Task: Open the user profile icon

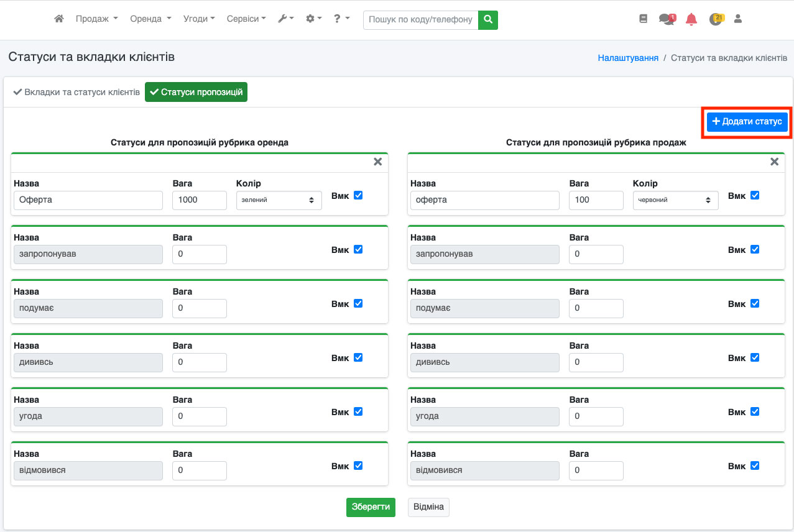Action: click(738, 19)
